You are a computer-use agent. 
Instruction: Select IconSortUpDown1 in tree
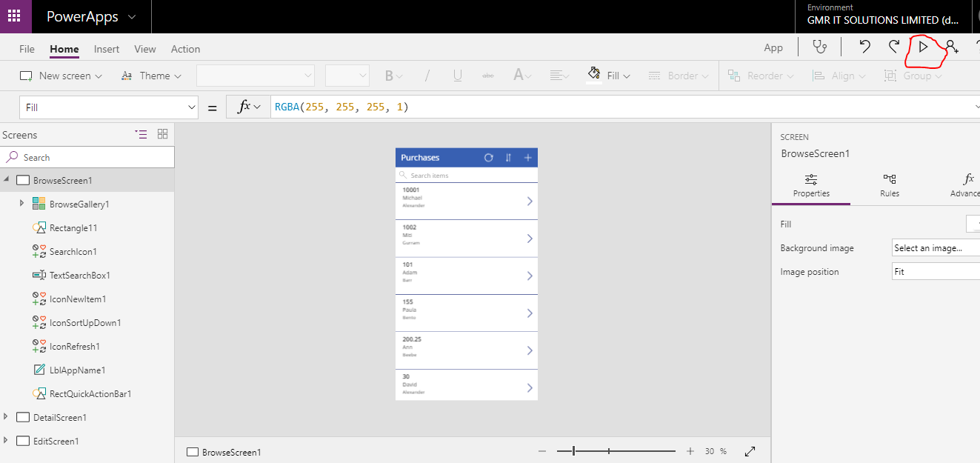[x=84, y=322]
